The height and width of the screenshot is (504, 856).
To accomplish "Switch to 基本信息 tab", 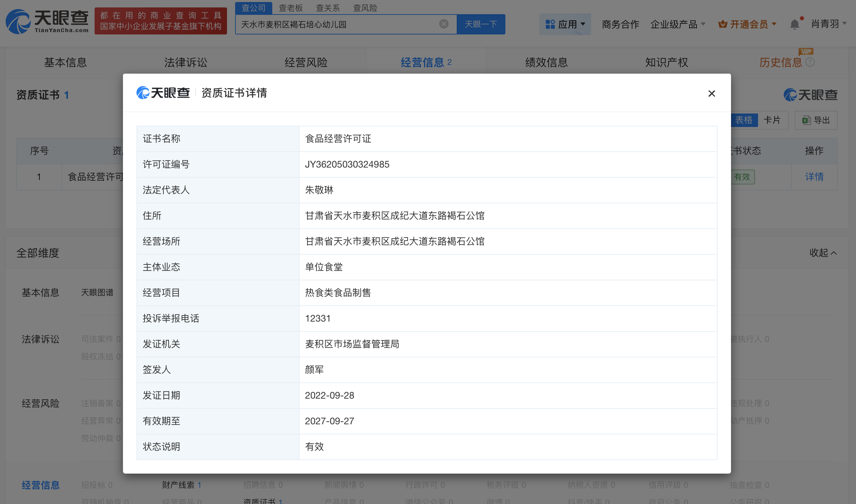I will tap(65, 62).
